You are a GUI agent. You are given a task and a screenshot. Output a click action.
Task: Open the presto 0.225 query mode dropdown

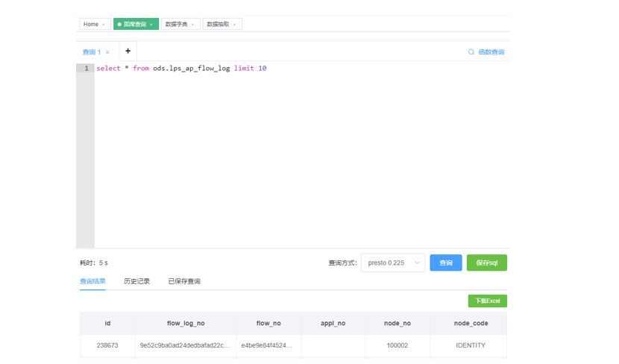pos(393,263)
